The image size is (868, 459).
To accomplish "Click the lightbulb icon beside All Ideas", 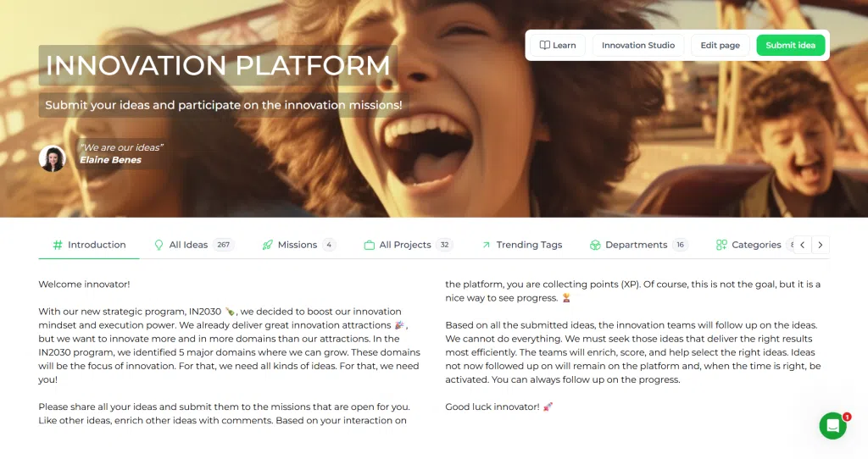I will pos(159,245).
